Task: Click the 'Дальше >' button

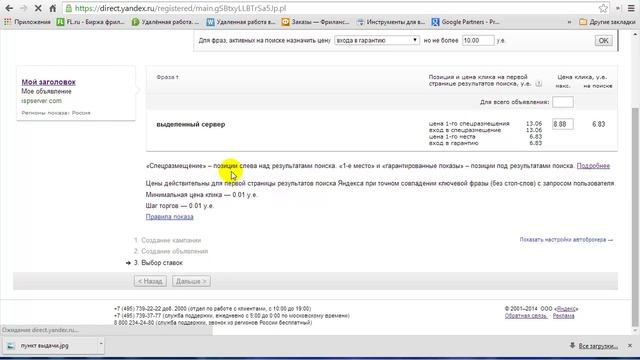Action: tap(191, 281)
